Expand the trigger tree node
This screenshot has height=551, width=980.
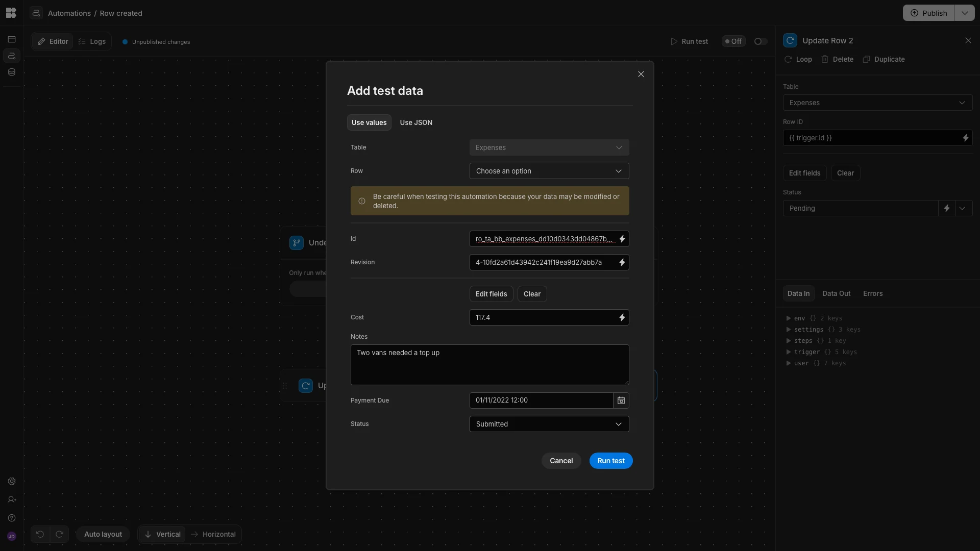coord(789,352)
